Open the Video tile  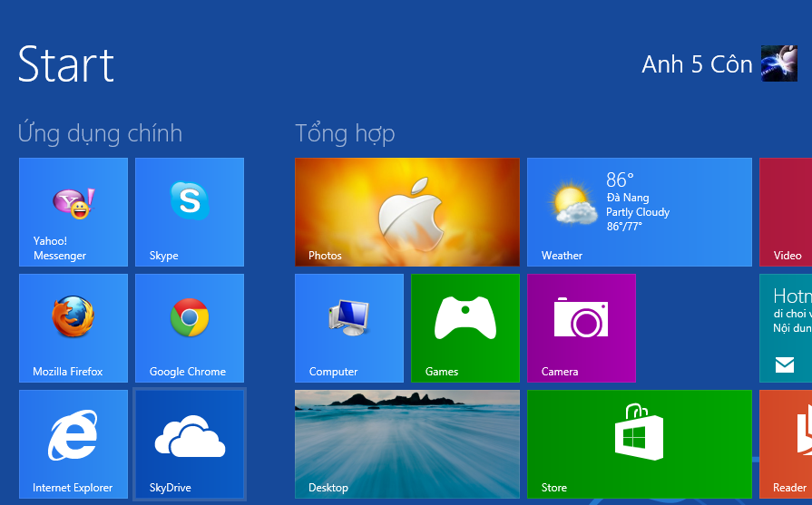click(x=786, y=212)
